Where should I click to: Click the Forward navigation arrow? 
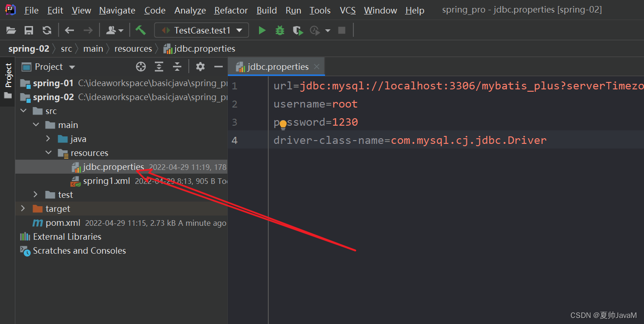click(x=87, y=31)
